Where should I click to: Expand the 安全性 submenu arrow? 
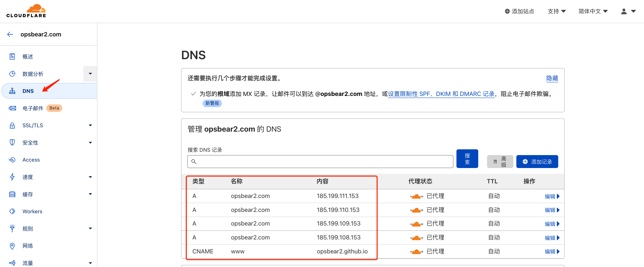(90, 143)
